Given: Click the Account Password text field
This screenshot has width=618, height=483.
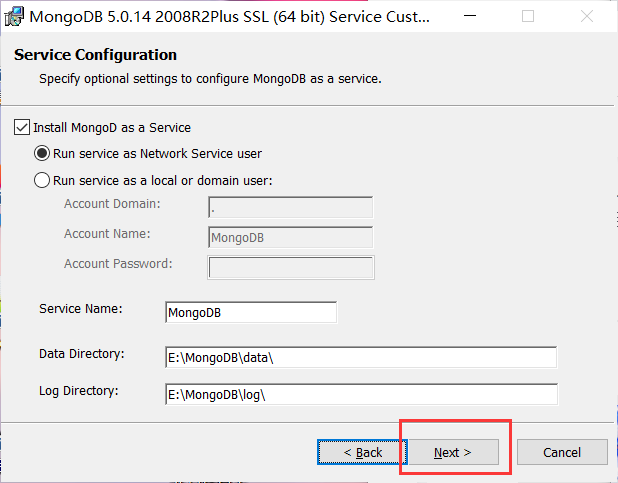Looking at the screenshot, I should 290,267.
